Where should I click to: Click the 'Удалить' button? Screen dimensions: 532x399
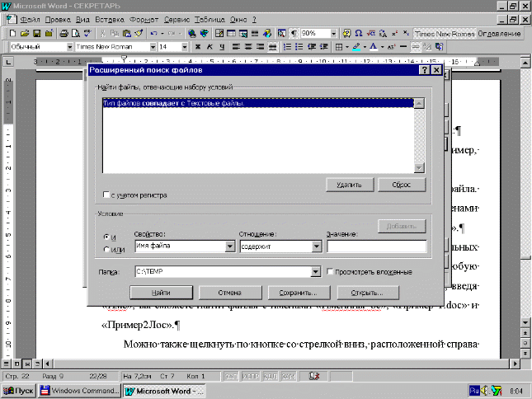coord(350,185)
